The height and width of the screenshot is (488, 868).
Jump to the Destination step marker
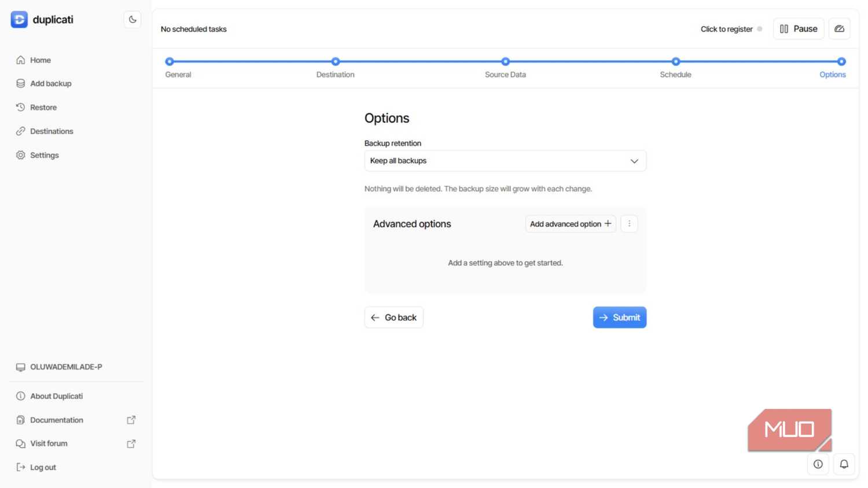pos(336,61)
